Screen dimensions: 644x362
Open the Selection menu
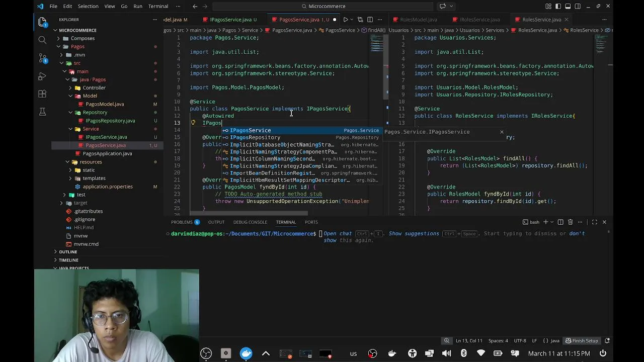click(88, 6)
